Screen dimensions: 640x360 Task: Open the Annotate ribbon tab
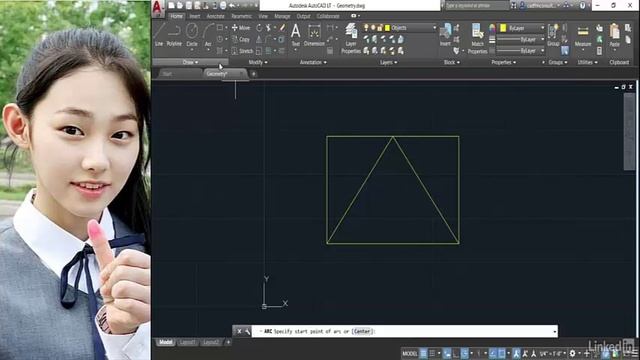[x=216, y=16]
